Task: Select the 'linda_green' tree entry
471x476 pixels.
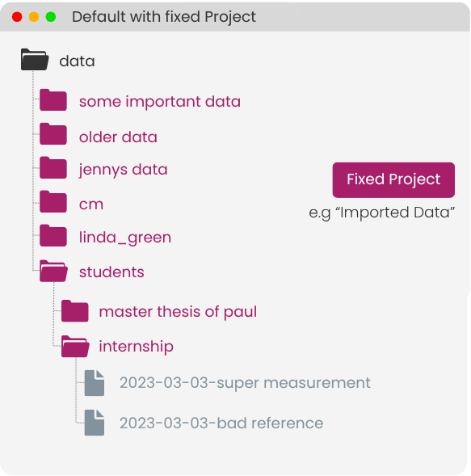Action: pyautogui.click(x=125, y=238)
